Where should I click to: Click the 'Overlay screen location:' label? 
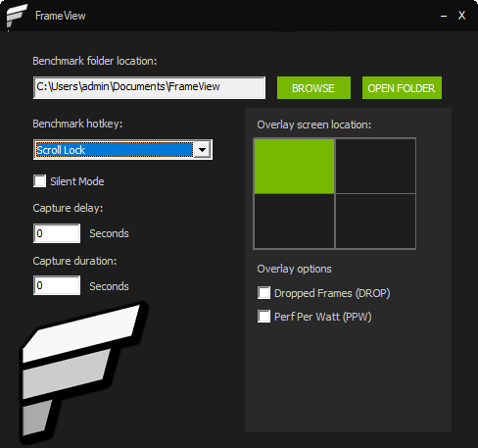click(x=314, y=124)
